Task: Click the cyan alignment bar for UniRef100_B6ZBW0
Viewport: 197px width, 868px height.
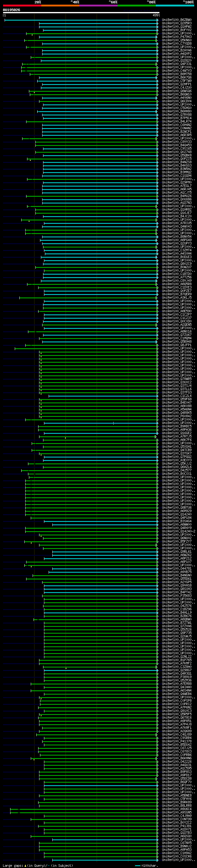Action: (81, 20)
